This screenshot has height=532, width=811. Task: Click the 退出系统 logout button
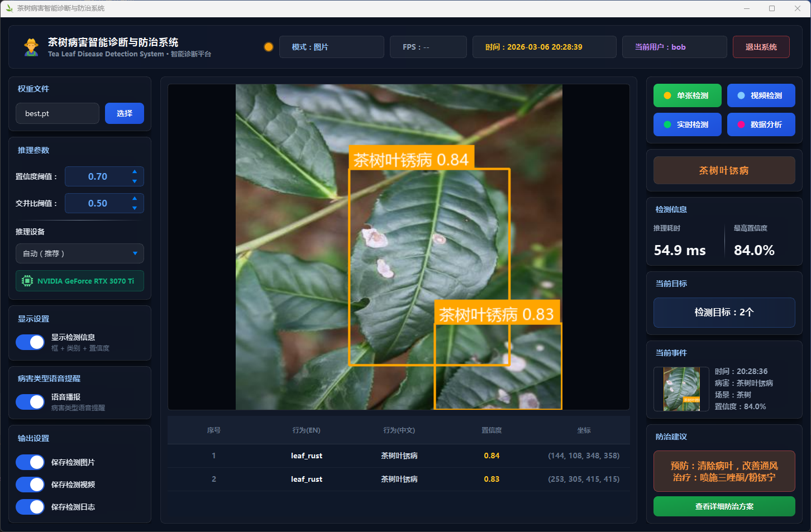[x=761, y=47]
